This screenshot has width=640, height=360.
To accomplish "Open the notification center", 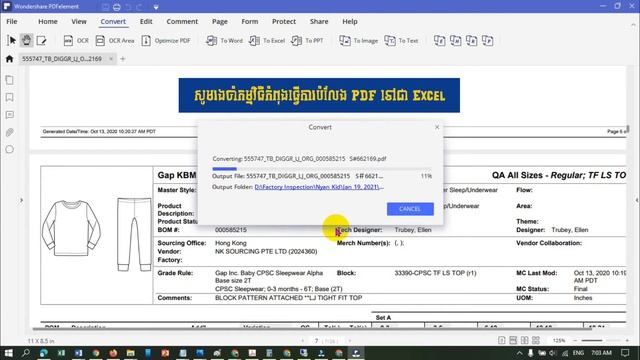I will point(625,353).
